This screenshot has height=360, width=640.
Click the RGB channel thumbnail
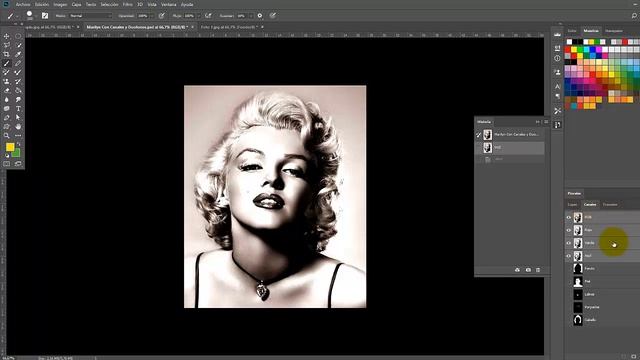pos(578,218)
